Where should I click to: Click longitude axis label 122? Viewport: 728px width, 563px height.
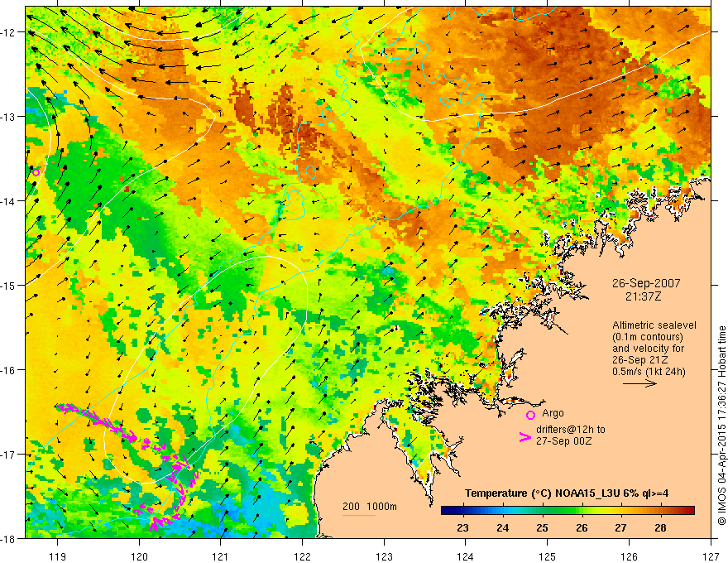(302, 556)
